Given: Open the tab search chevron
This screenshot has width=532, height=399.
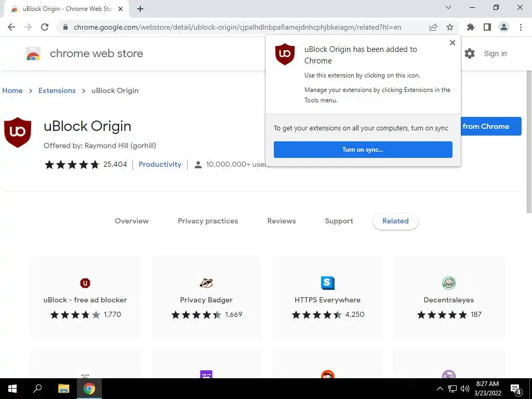Looking at the screenshot, I should click(x=448, y=7).
